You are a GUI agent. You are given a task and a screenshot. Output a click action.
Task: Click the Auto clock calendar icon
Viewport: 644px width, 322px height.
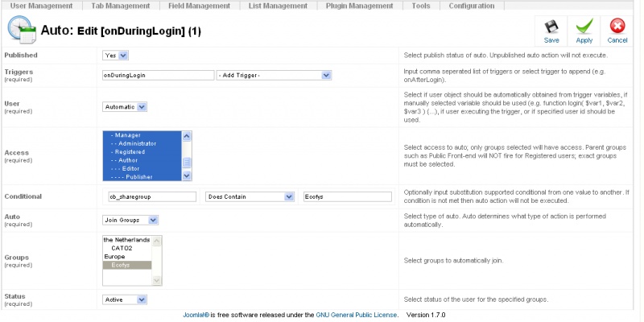[x=22, y=30]
